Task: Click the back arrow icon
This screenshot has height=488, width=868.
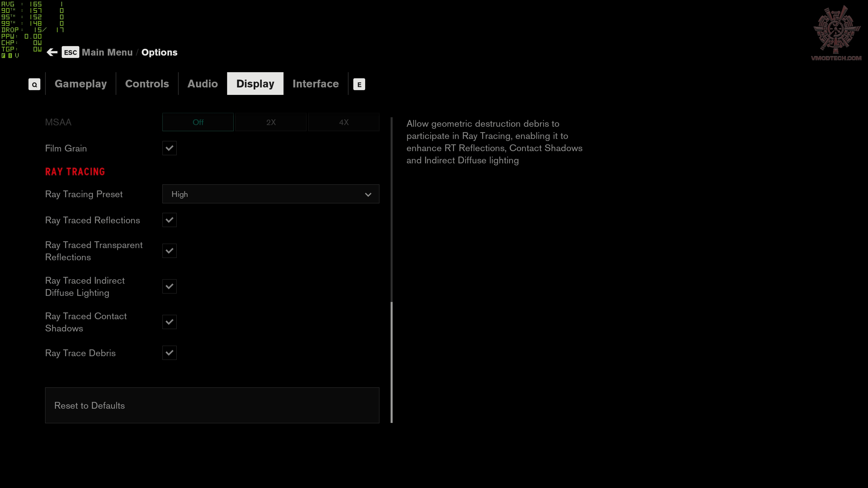Action: tap(52, 52)
